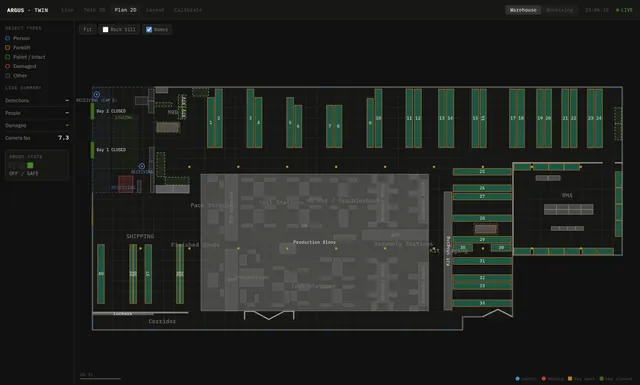Click the green LIVE status indicator
The height and width of the screenshot is (385, 640).
click(624, 10)
